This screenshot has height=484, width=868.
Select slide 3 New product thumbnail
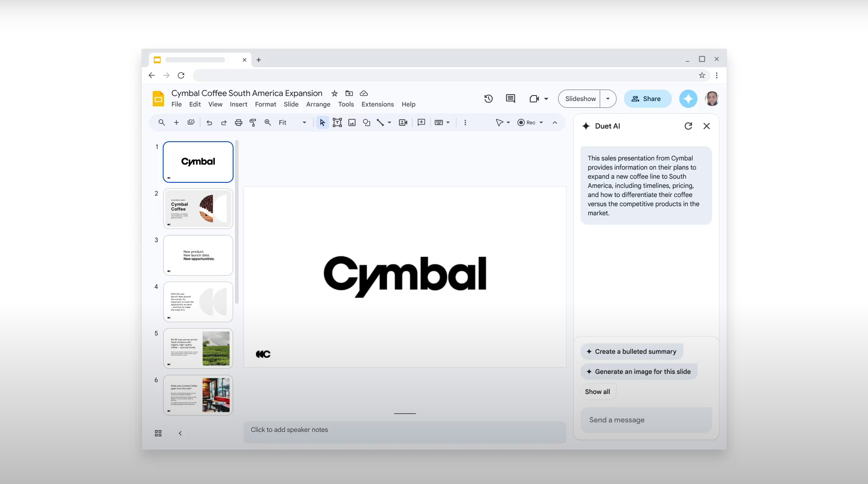198,255
